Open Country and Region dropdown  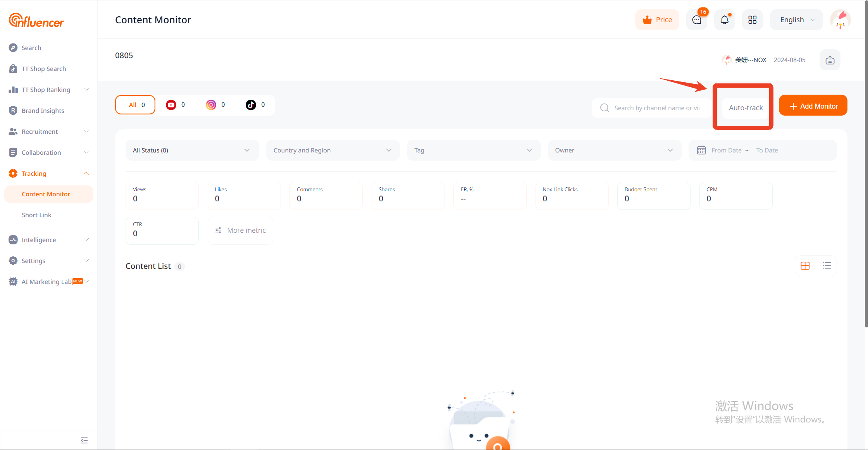(332, 150)
